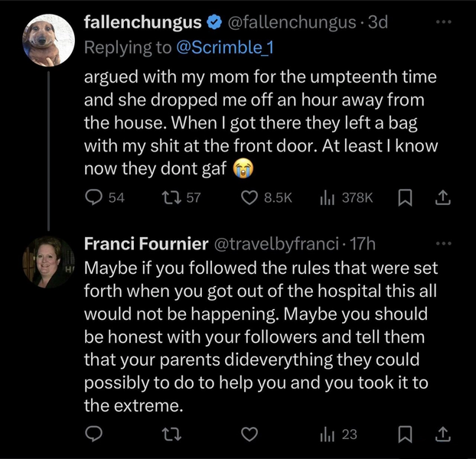The width and height of the screenshot is (476, 459).
Task: Reply to fallenchungus's tweet via comment icon
Action: 93,197
